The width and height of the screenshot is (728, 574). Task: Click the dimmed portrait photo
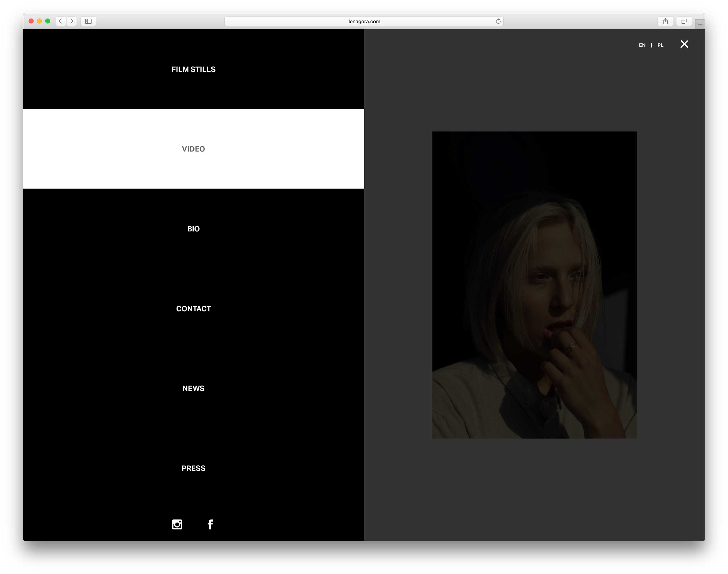(534, 285)
